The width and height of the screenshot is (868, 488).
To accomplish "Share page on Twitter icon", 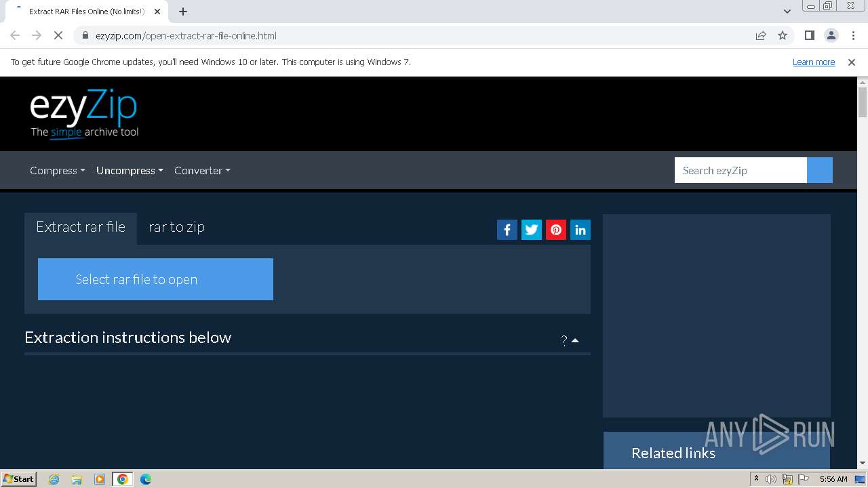I will pos(532,230).
